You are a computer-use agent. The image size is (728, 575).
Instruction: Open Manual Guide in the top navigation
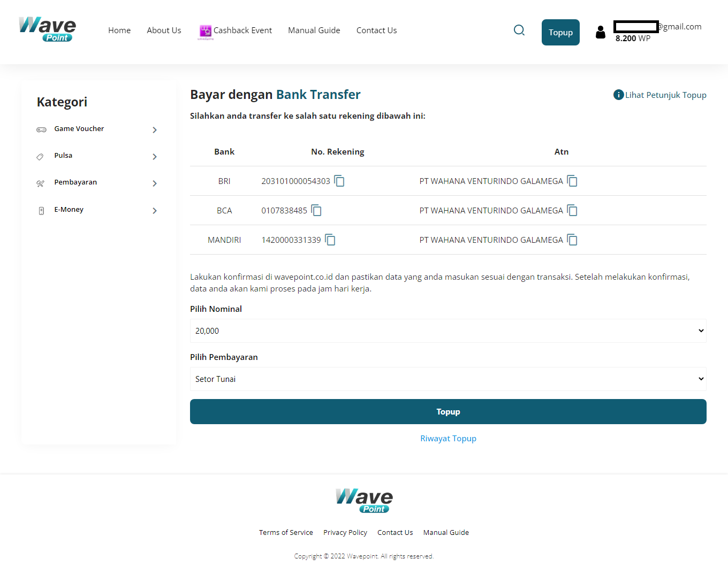314,30
